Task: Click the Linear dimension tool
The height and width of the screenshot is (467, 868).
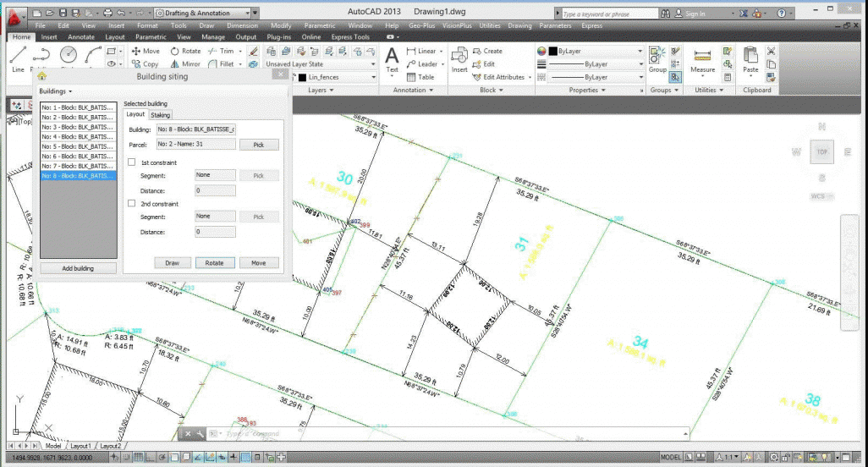Action: click(x=421, y=51)
